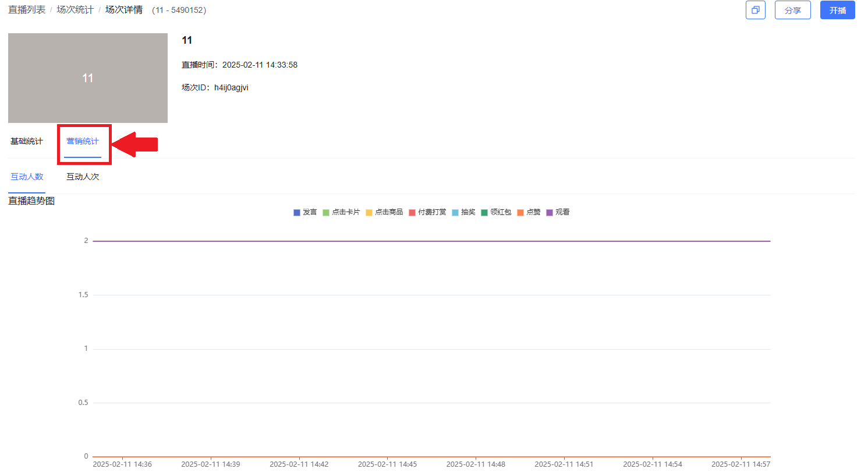
Task: Switch to the 互动人次 sub-tab
Action: pos(83,177)
